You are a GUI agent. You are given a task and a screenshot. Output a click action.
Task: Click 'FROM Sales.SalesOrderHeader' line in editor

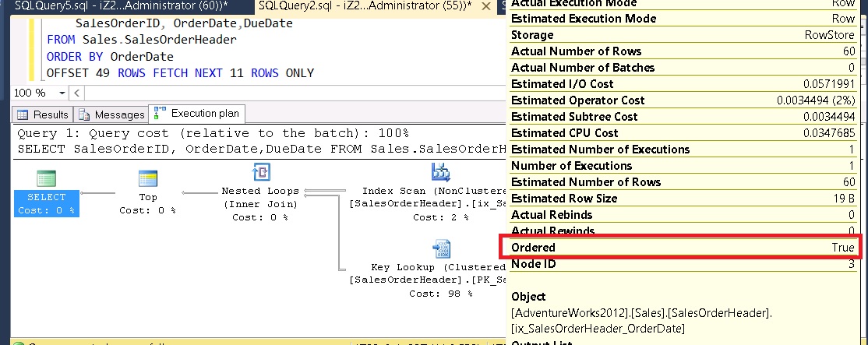coord(141,40)
